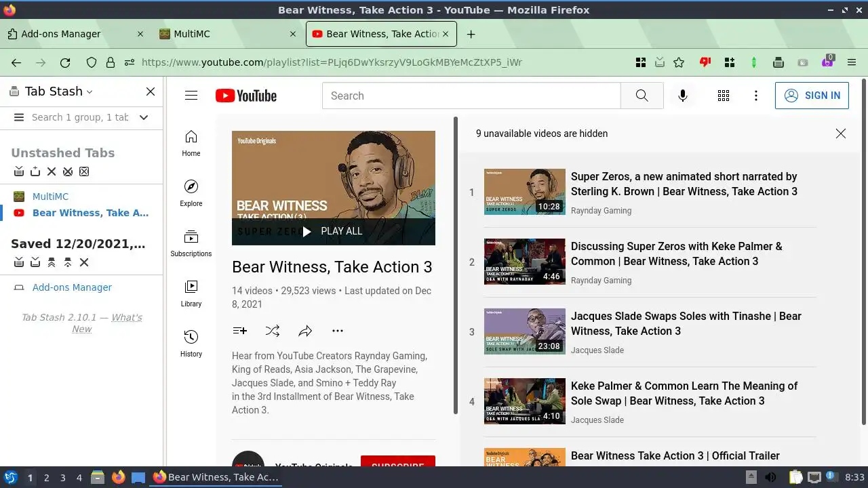Click the SIGN IN button
The image size is (868, 488).
click(812, 96)
